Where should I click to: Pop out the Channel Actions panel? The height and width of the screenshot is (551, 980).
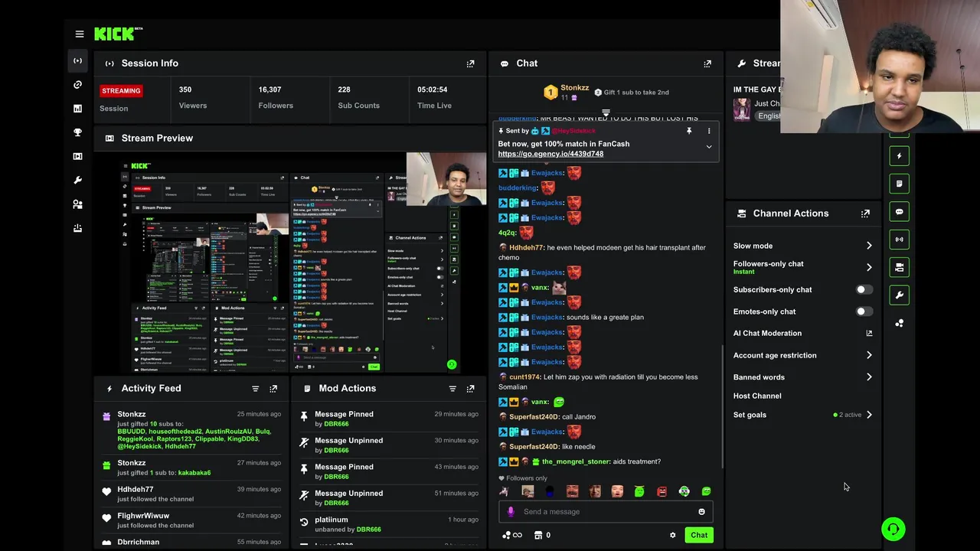point(865,214)
